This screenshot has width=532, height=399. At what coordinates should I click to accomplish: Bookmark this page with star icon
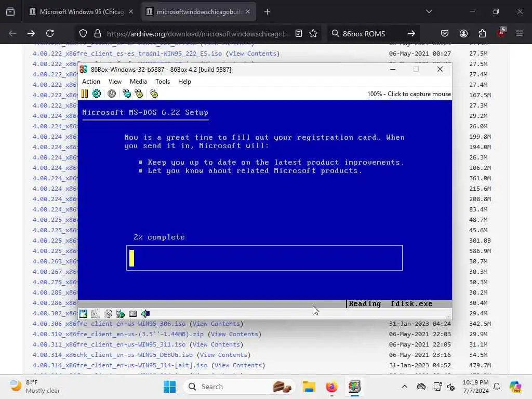pyautogui.click(x=313, y=33)
